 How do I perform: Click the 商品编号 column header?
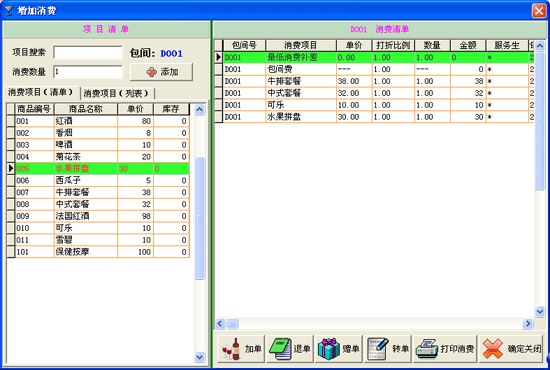pyautogui.click(x=34, y=109)
